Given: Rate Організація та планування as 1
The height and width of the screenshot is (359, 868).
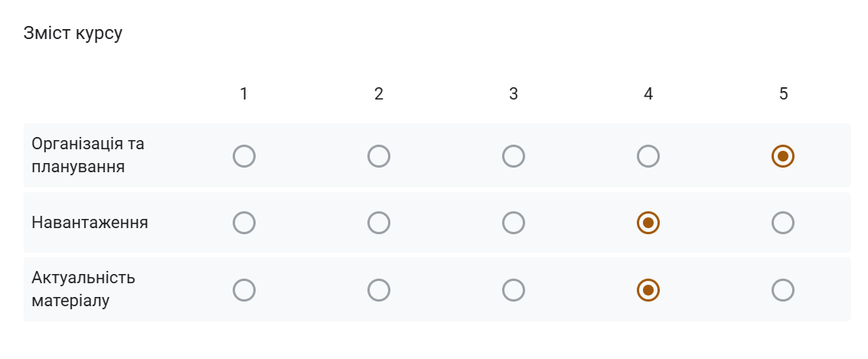Looking at the screenshot, I should [244, 156].
